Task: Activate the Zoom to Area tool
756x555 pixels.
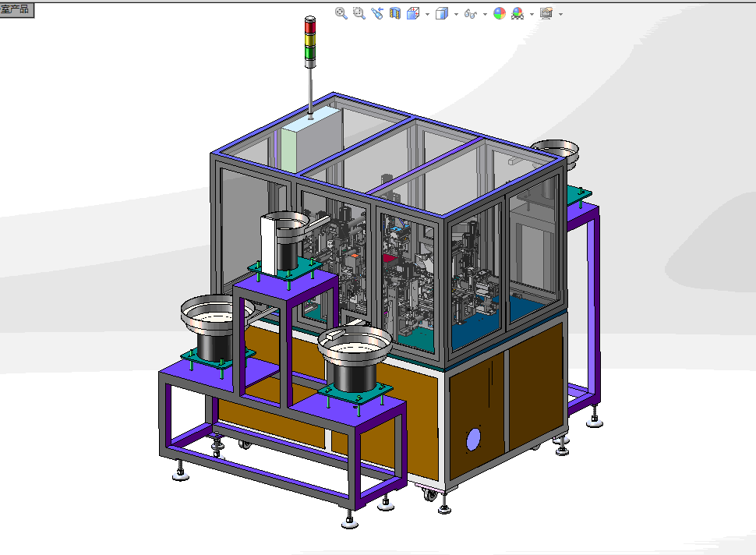Action: click(x=359, y=13)
